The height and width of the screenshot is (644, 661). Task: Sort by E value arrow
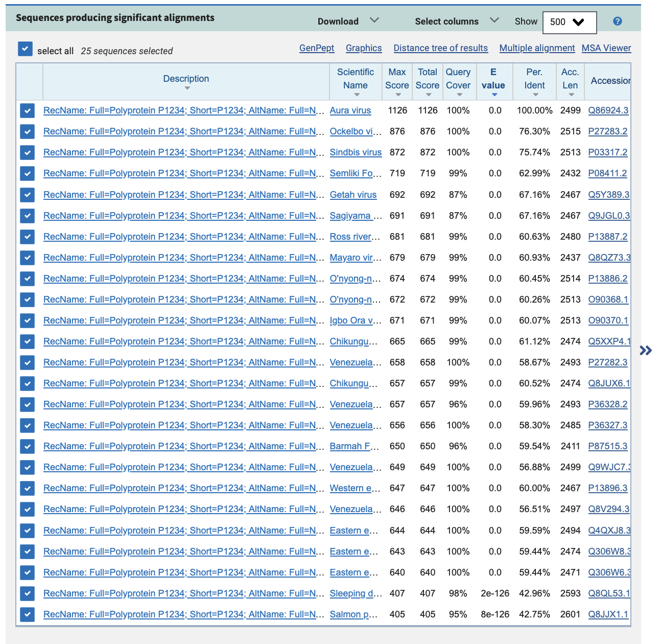pyautogui.click(x=494, y=95)
